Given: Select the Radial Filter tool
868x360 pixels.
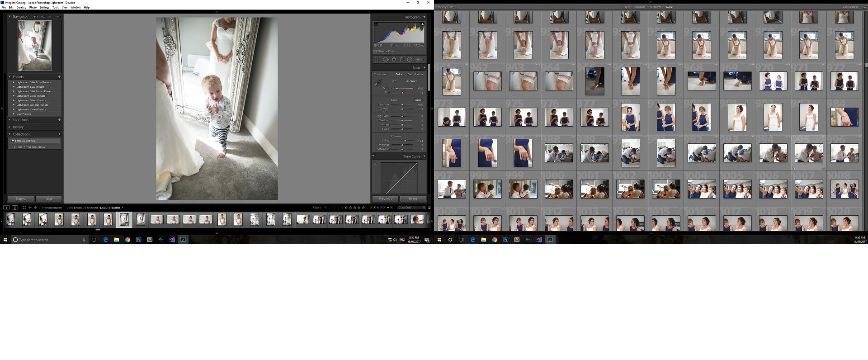Looking at the screenshot, I should pos(410,60).
